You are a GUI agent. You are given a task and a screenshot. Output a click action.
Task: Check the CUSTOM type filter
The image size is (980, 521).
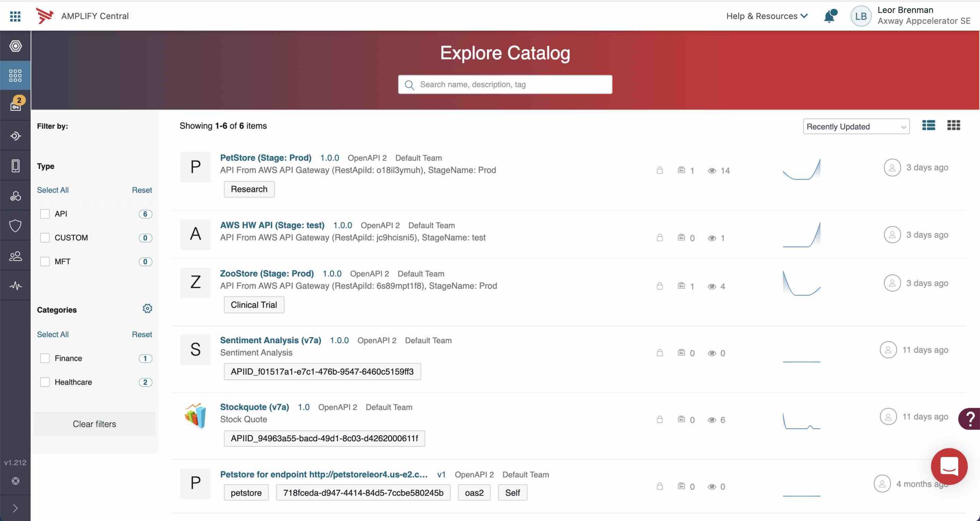45,238
